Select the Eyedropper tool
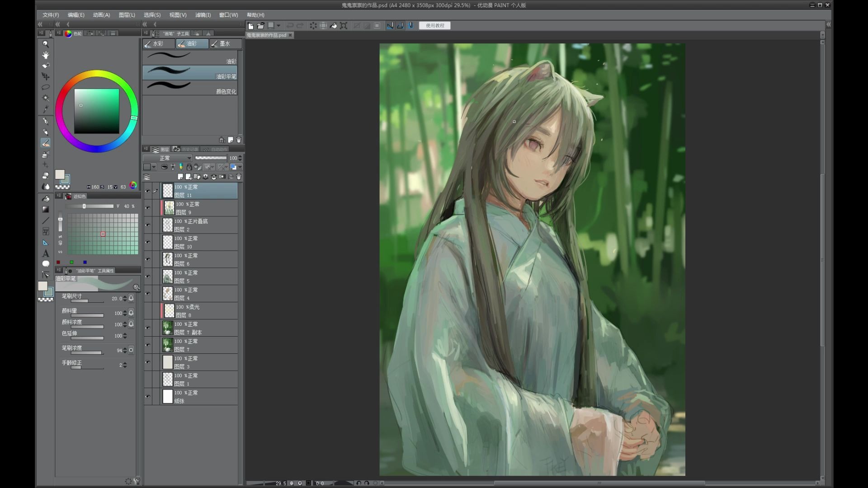Image resolution: width=868 pixels, height=488 pixels. 46,109
